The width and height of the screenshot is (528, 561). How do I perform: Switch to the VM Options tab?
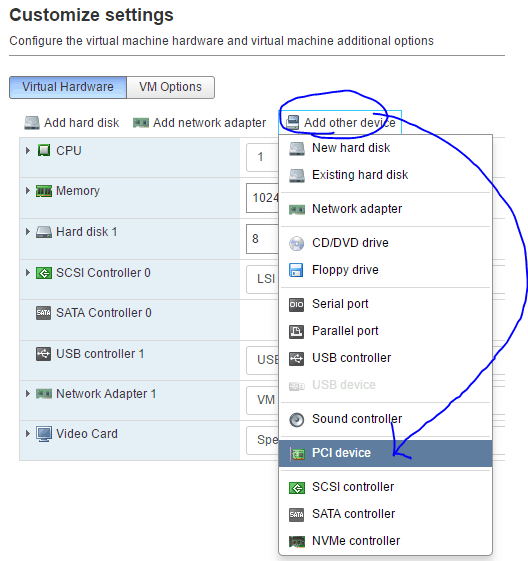(x=171, y=87)
